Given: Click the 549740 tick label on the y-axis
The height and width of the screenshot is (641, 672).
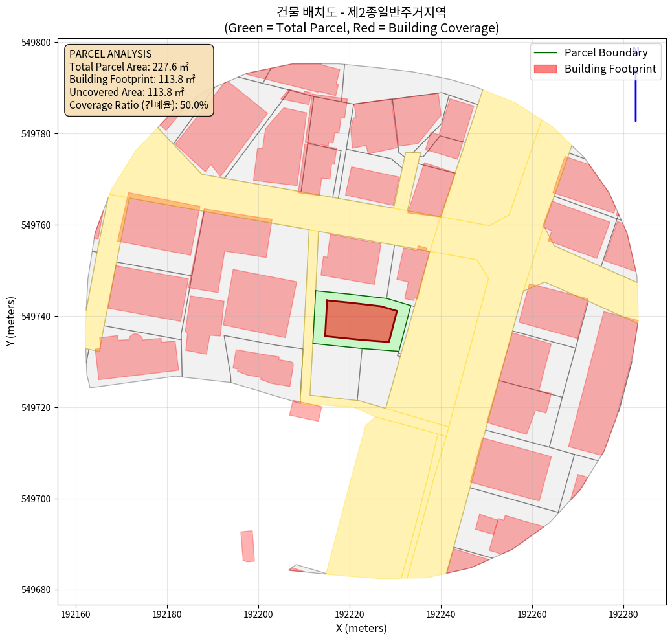Looking at the screenshot, I should 37,317.
